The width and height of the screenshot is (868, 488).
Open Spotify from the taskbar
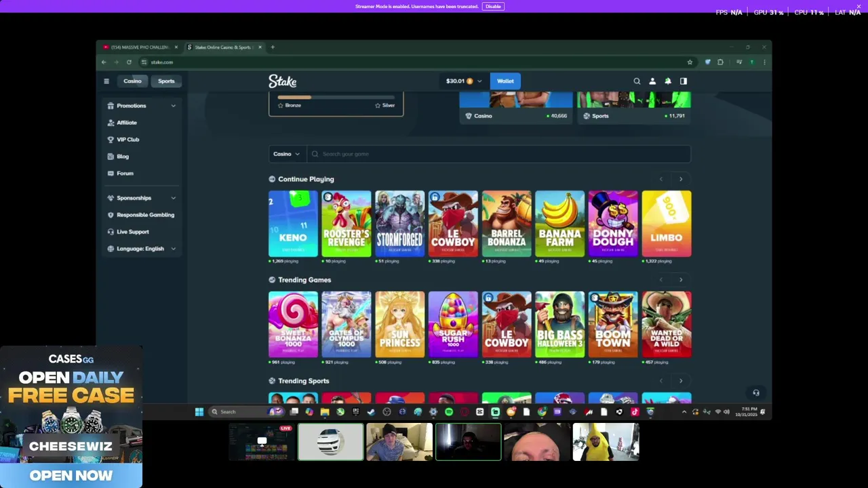click(x=449, y=411)
